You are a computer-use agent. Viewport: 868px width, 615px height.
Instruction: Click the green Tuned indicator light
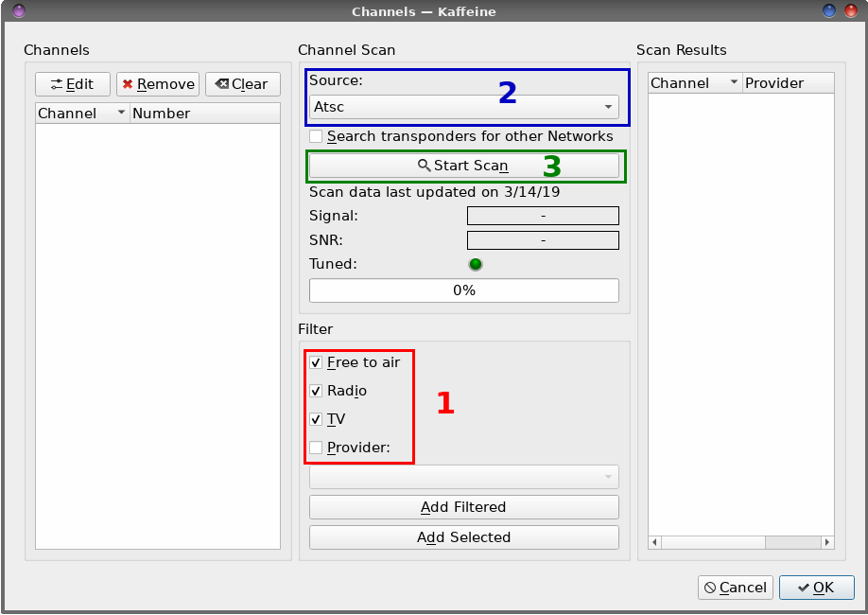click(476, 264)
